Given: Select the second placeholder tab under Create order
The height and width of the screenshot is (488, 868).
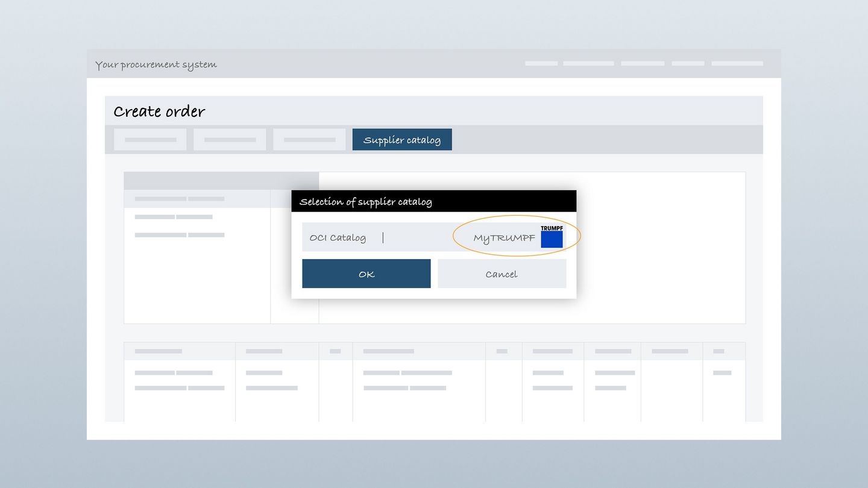Looking at the screenshot, I should (230, 140).
